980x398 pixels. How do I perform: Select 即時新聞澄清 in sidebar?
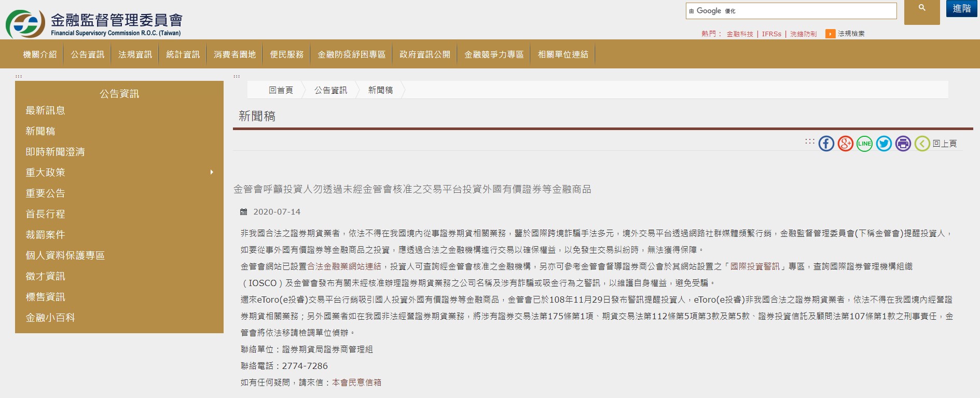[56, 152]
